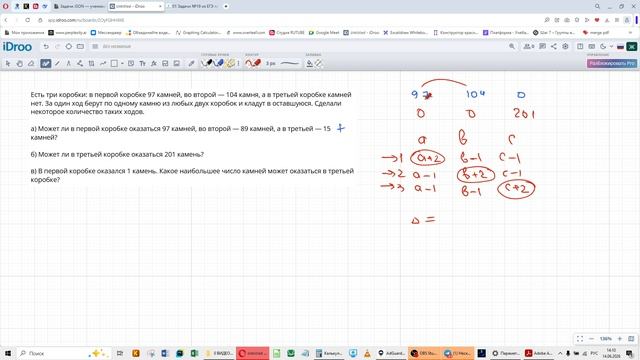Open the Graphing Calculator bookmark
Viewport: 640px width, 360px height.
point(198,32)
